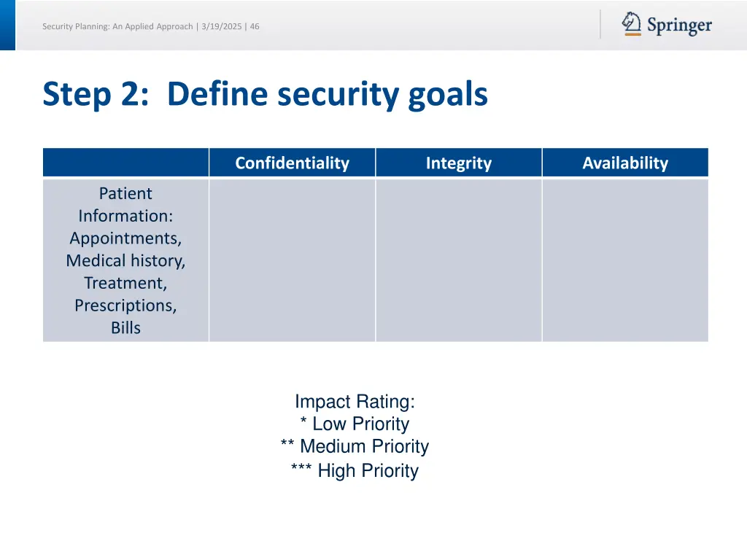Click the '* Low Priority' line
747x560 pixels.
point(355,424)
